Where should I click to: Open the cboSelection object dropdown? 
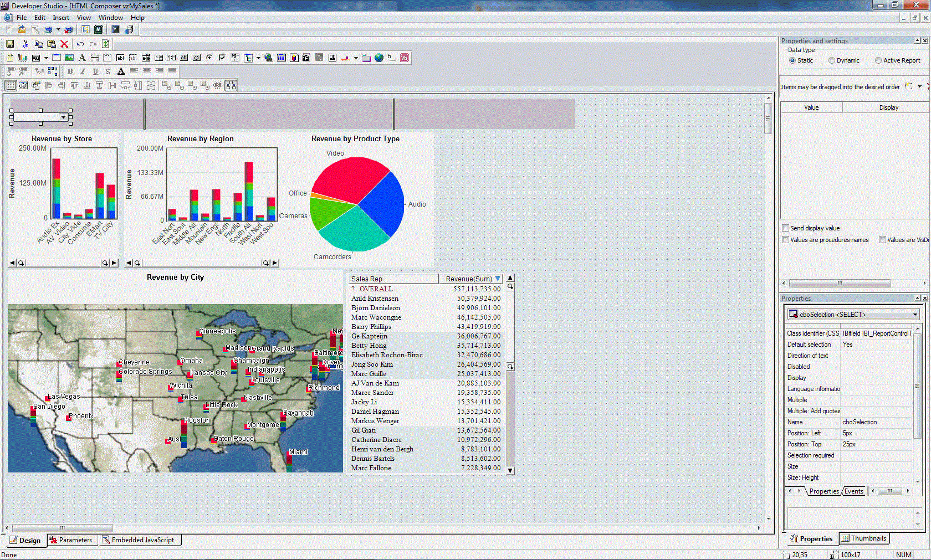tap(915, 315)
